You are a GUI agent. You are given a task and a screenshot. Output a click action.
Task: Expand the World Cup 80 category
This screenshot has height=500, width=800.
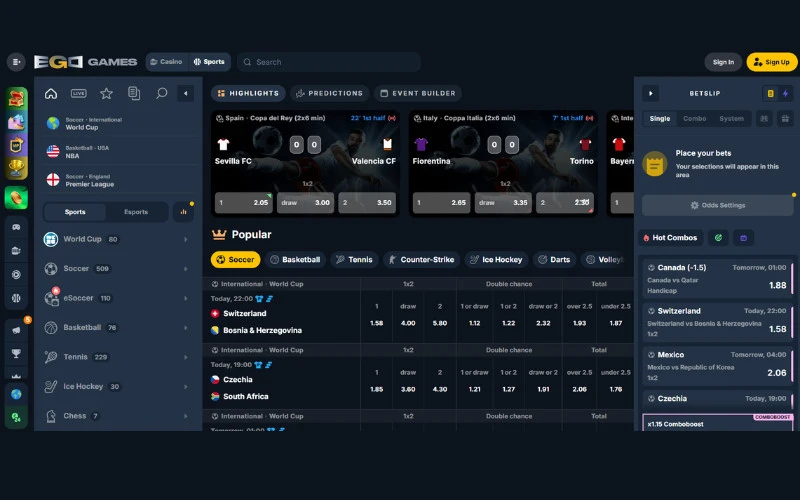click(118, 239)
